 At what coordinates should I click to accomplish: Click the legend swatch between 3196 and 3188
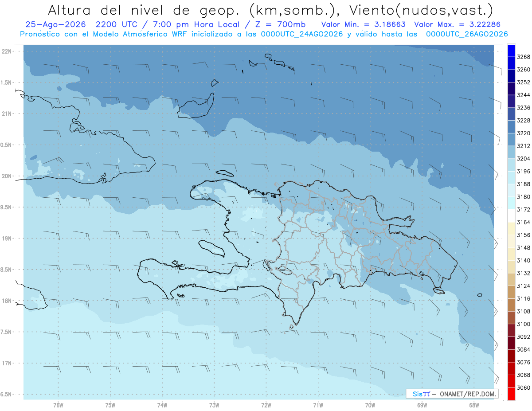click(511, 178)
